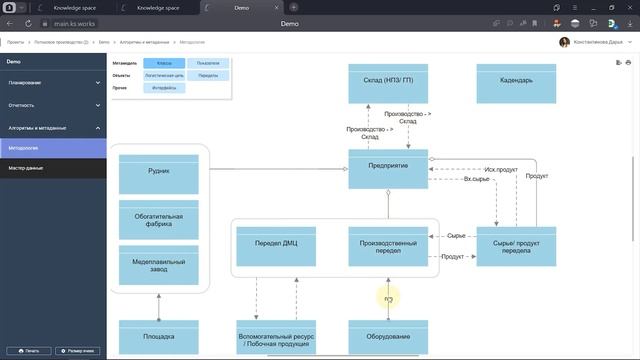Screen dimensions: 640x360
Task: Click the red ribbon extension icon
Action: (557, 24)
